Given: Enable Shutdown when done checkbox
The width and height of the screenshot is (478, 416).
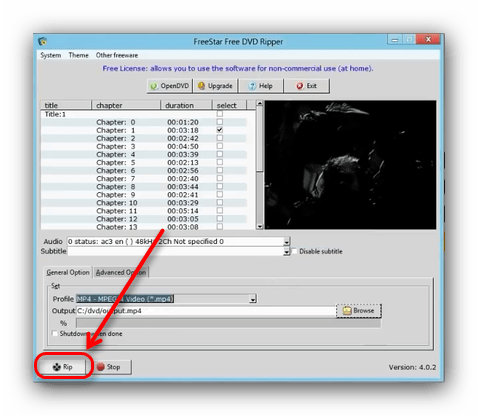Looking at the screenshot, I should [55, 333].
